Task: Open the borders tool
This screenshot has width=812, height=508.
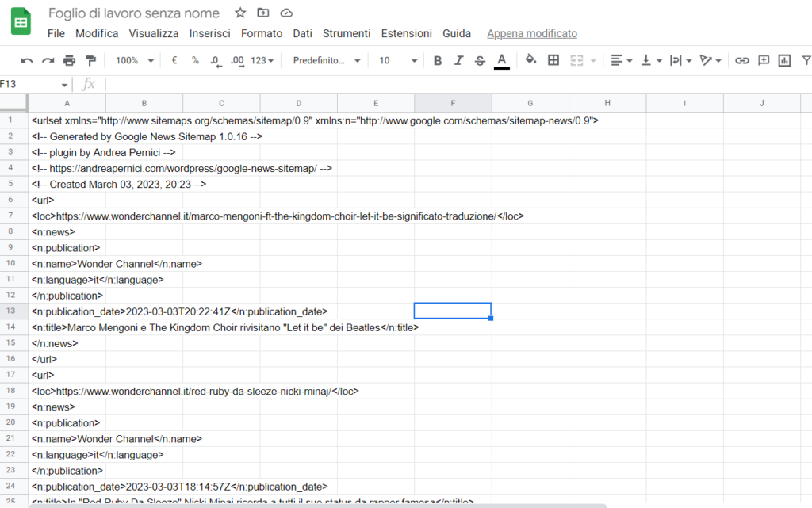Action: pos(553,60)
